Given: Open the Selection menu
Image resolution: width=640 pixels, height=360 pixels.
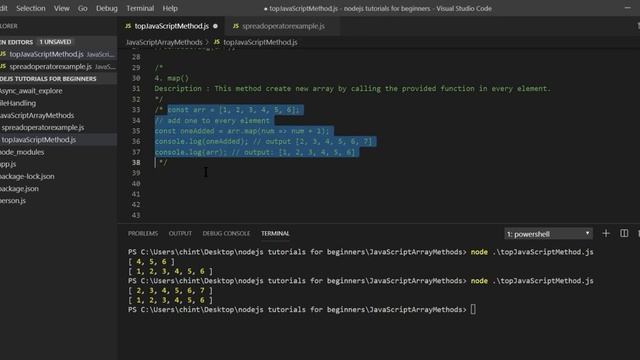Looking at the screenshot, I should [31, 8].
